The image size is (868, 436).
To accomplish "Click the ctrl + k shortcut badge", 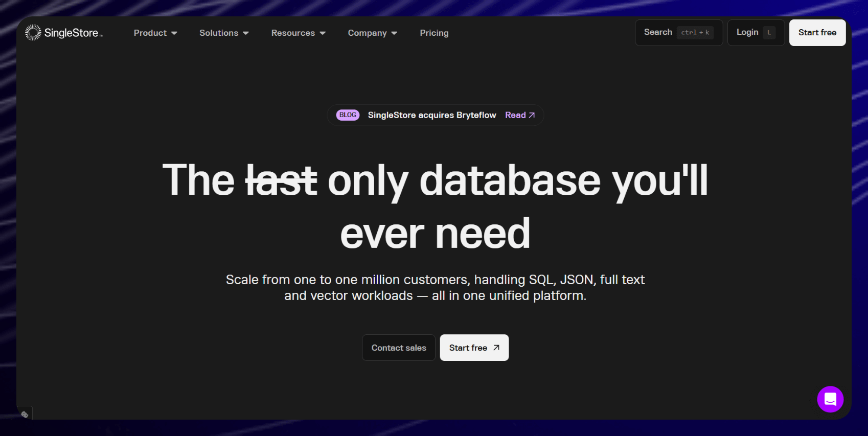I will pos(695,33).
